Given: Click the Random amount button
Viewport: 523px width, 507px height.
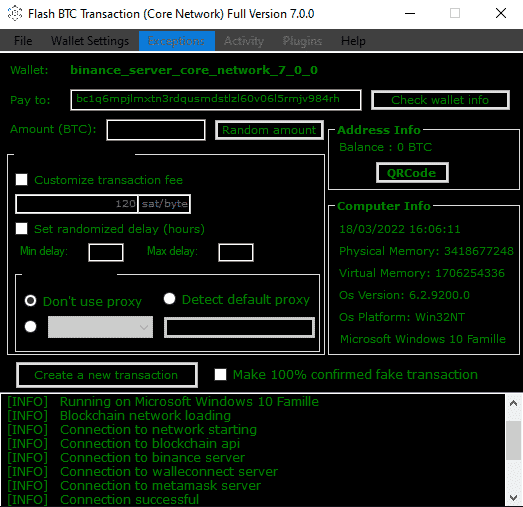Looking at the screenshot, I should click(x=269, y=130).
